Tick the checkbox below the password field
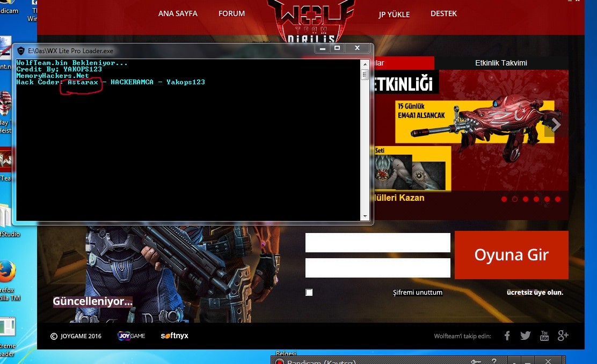 [x=309, y=293]
